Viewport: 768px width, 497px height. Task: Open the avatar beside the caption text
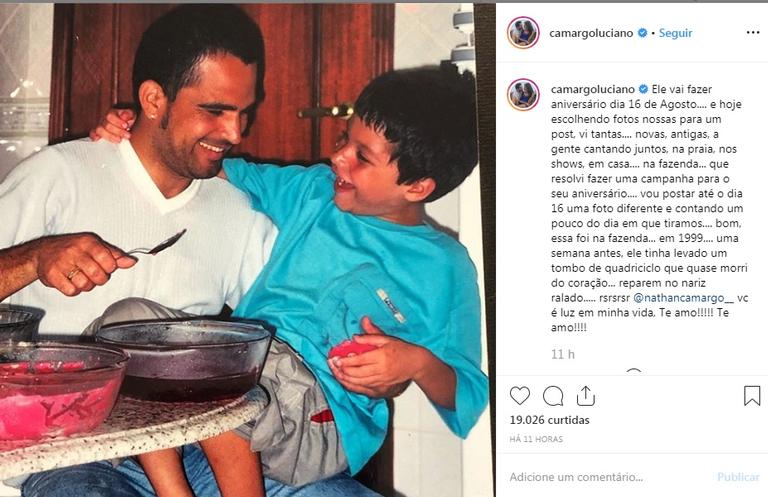523,95
